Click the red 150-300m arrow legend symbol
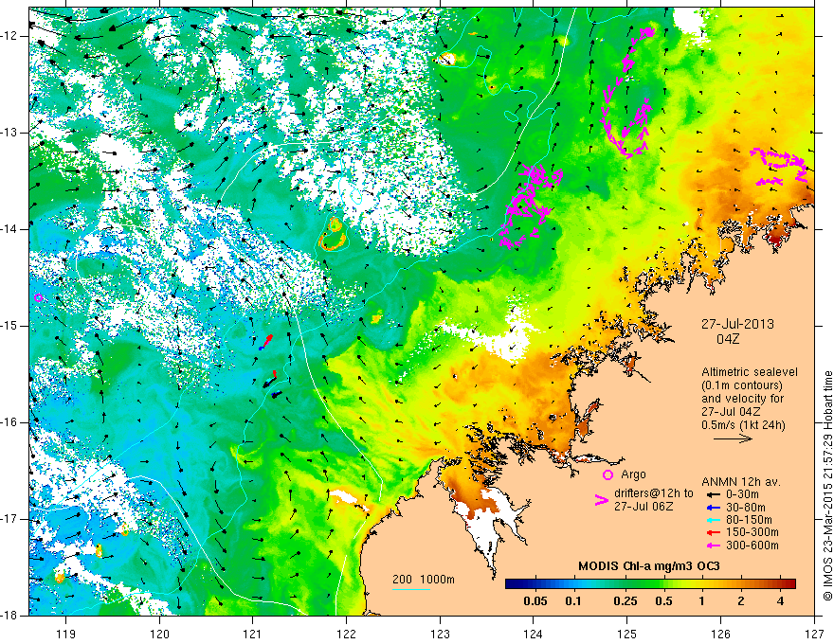This screenshot has height=644, width=834. click(x=712, y=532)
